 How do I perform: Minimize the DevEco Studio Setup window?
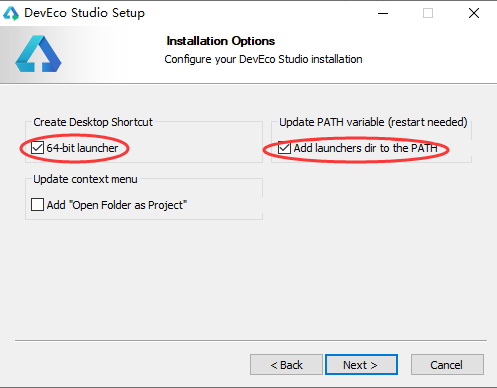pyautogui.click(x=383, y=13)
